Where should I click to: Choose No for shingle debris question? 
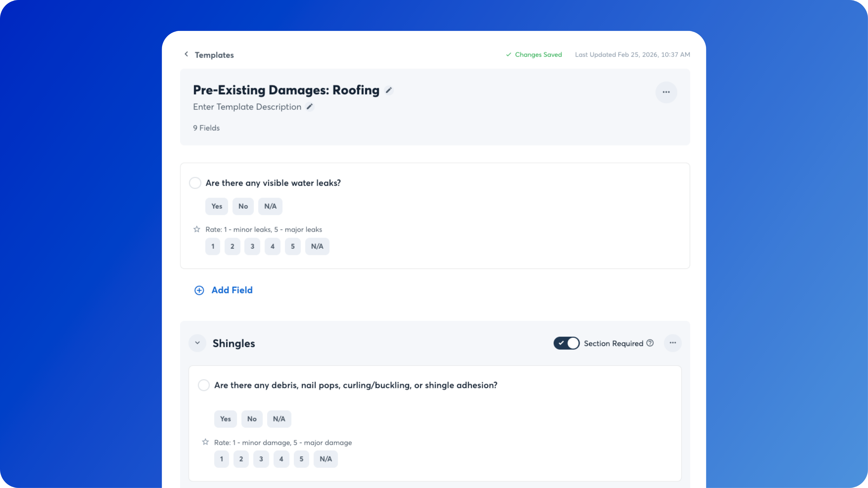pos(252,419)
